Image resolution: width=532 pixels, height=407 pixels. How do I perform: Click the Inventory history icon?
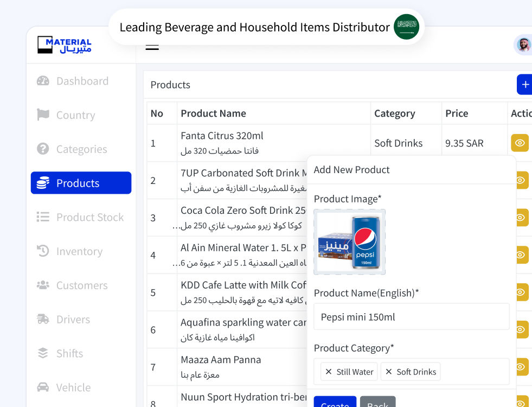(x=43, y=251)
